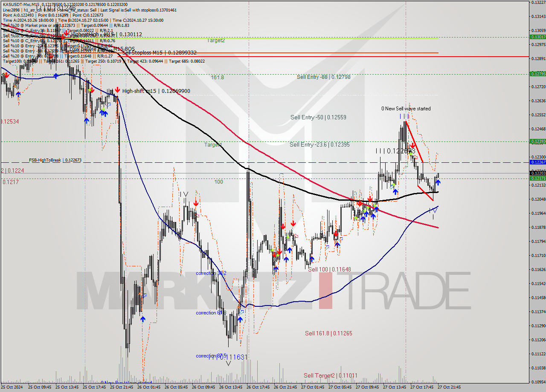This screenshot has height=392, width=546.
Task: Click the 'Sell Entry -23.6 | 0.12395' label
Action: tap(319, 145)
